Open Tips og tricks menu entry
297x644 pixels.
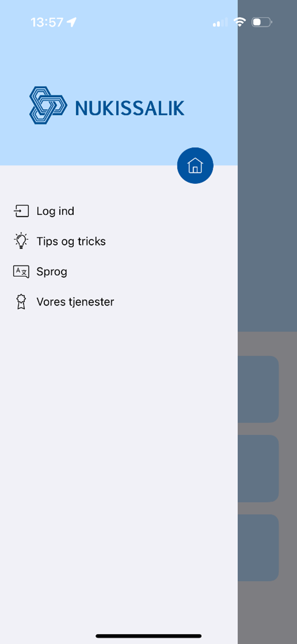71,241
